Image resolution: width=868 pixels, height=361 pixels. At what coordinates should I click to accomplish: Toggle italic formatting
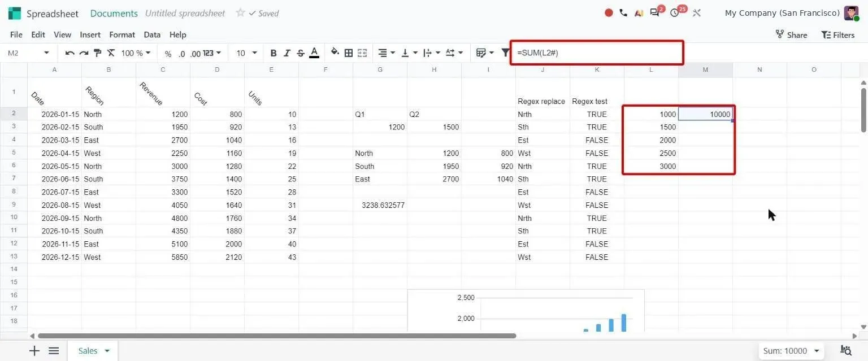287,53
